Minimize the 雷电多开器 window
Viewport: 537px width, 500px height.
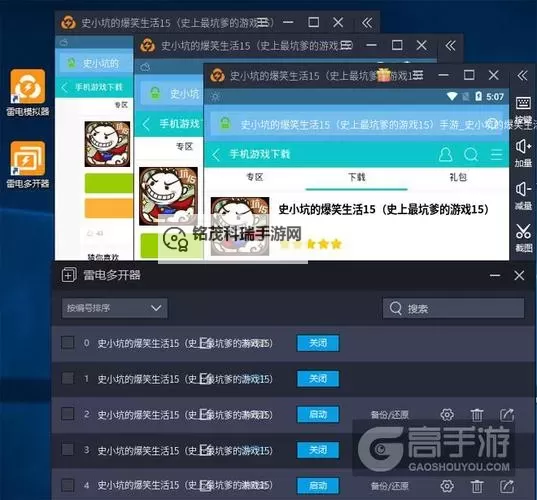[495, 275]
